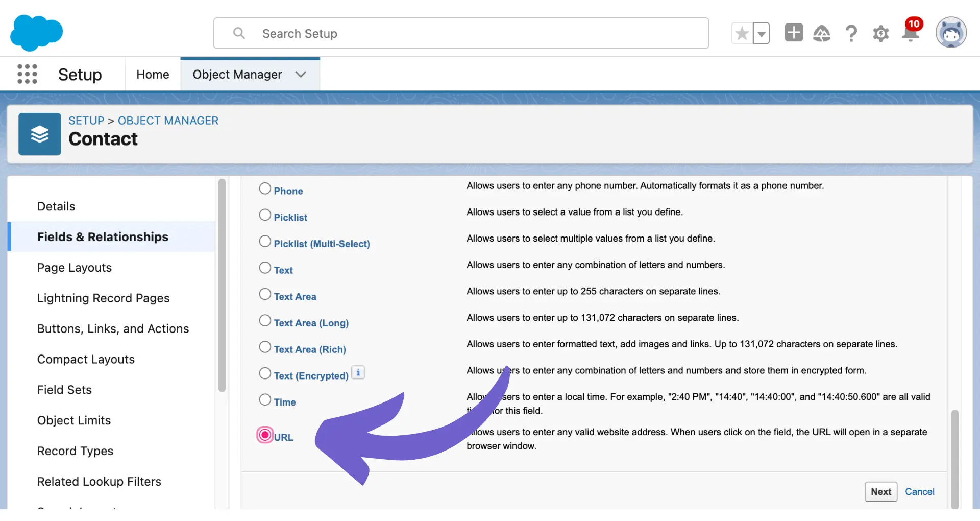Open the Setup gear icon
This screenshot has height=521, width=980.
(880, 34)
